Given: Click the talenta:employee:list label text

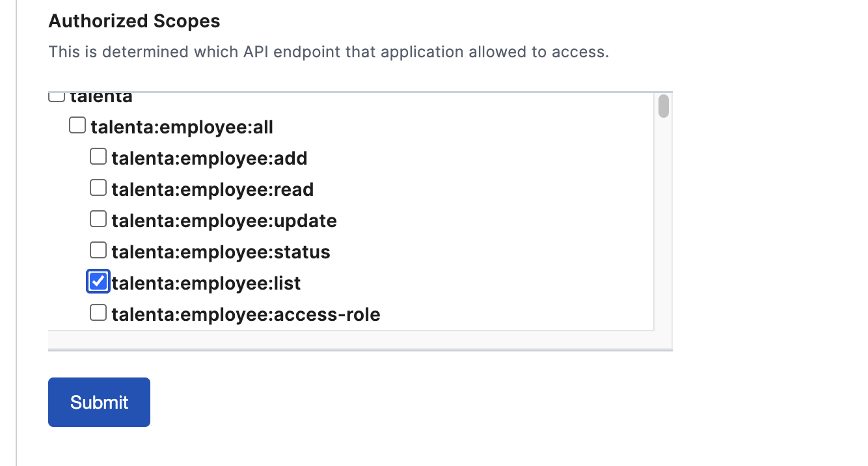Looking at the screenshot, I should tap(206, 283).
